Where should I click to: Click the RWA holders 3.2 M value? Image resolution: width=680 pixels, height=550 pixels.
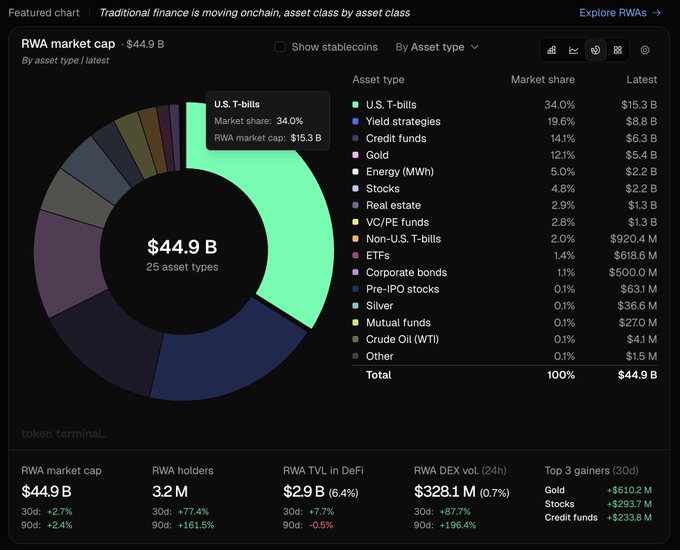tap(170, 491)
